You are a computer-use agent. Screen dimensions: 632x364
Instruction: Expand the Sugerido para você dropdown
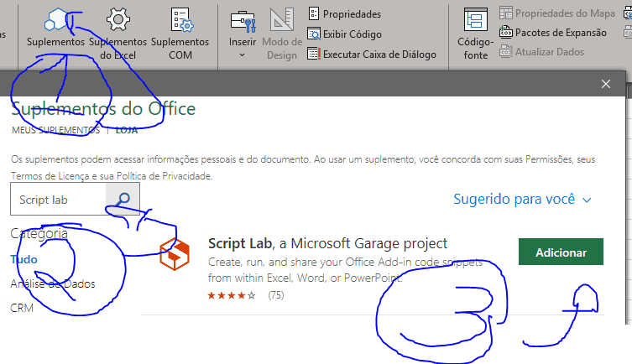pos(522,200)
